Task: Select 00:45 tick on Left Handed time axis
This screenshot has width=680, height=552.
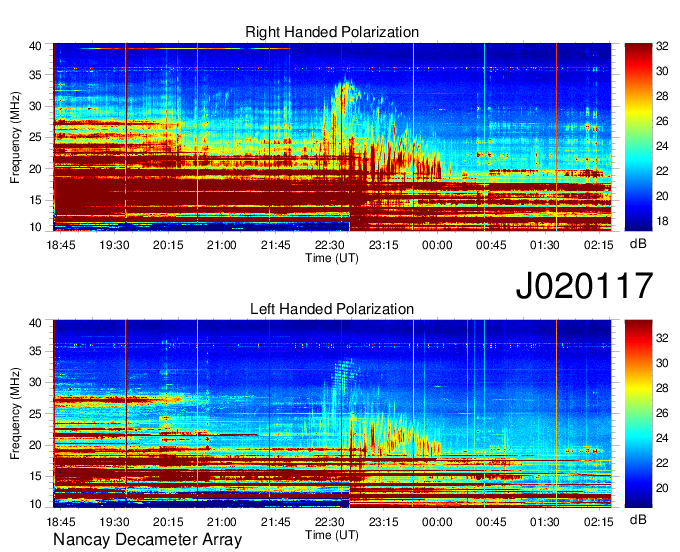Action: tap(491, 522)
